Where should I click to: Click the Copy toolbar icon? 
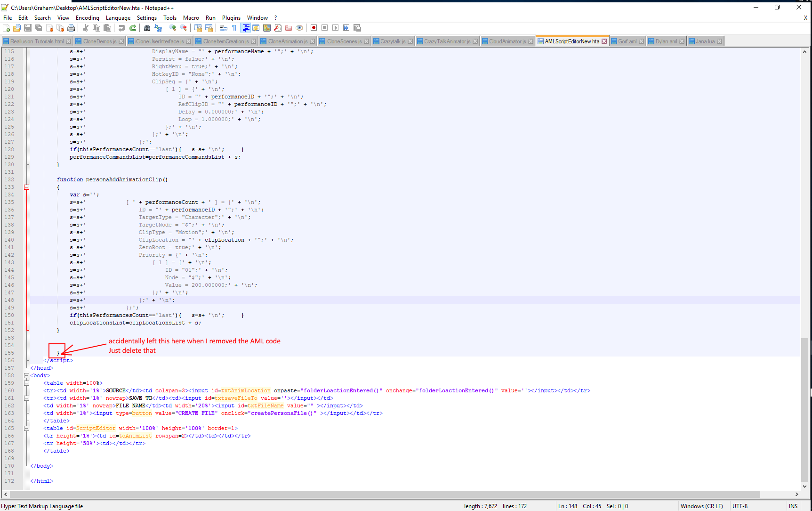pos(96,28)
